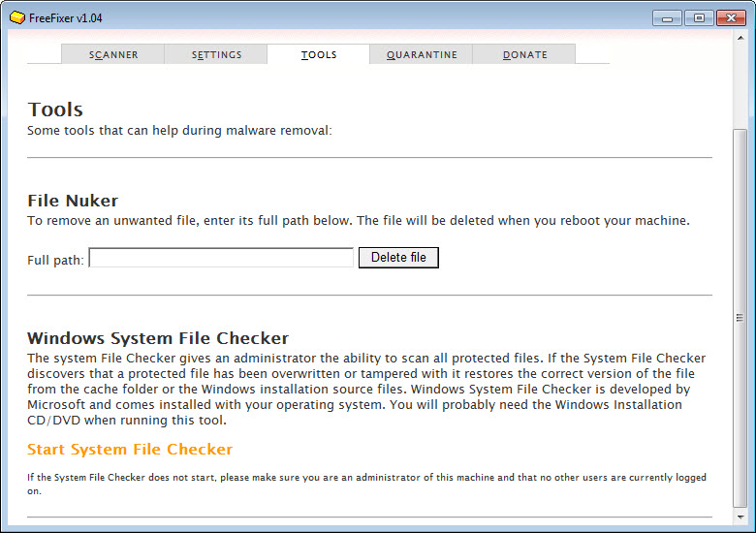The width and height of the screenshot is (756, 533).
Task: Maximize the FreeFixer window
Action: 699,18
